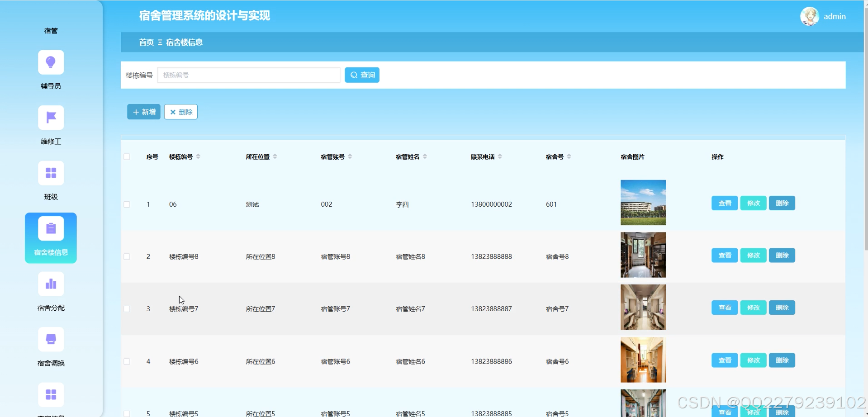Go to 首页 breadcrumb link

click(146, 42)
